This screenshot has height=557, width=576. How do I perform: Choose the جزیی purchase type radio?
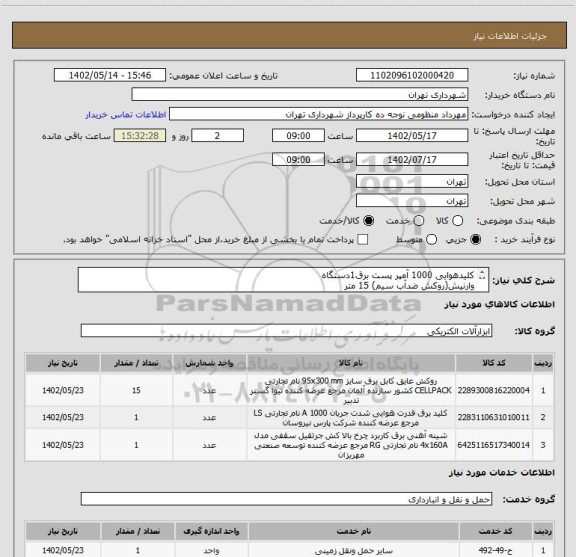476,240
